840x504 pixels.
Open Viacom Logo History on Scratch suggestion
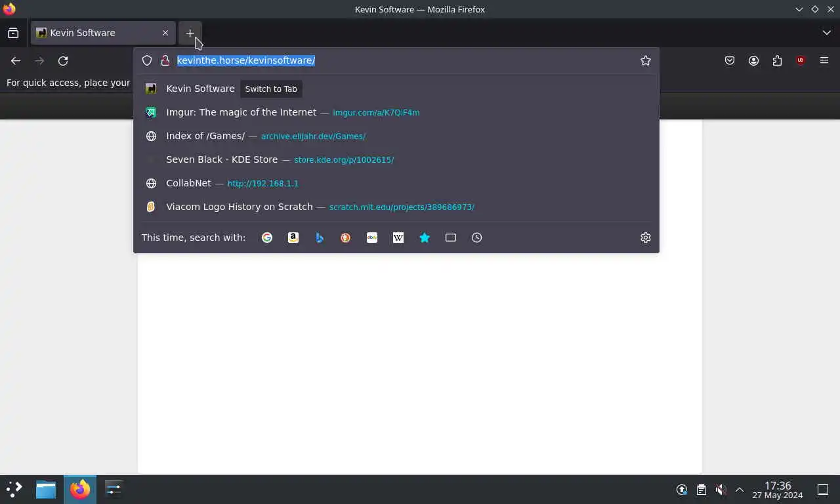(396, 207)
